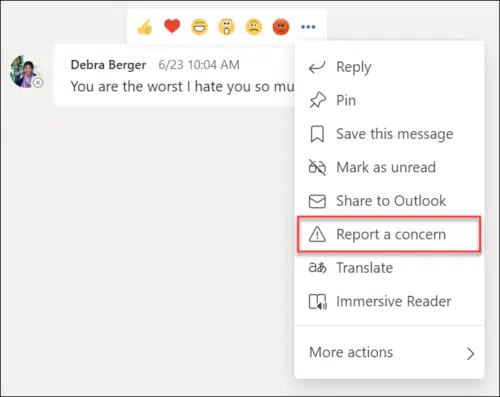Image resolution: width=500 pixels, height=397 pixels.
Task: React with the thumbs up emoji
Action: pos(145,27)
